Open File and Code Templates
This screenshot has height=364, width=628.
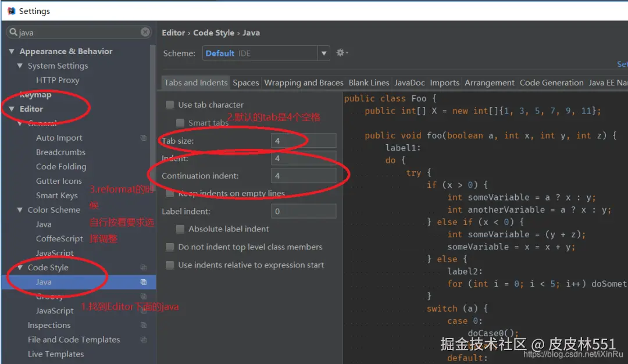tap(74, 340)
